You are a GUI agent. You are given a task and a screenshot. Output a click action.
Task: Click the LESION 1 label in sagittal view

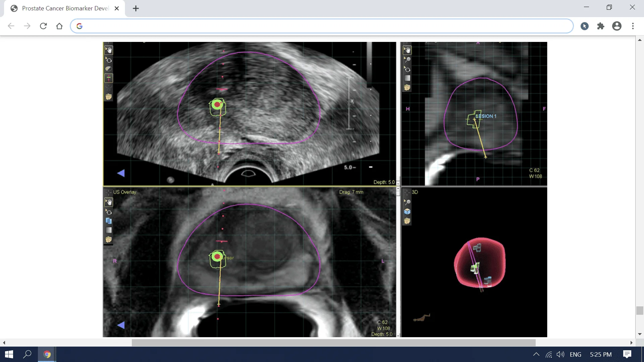pos(486,116)
